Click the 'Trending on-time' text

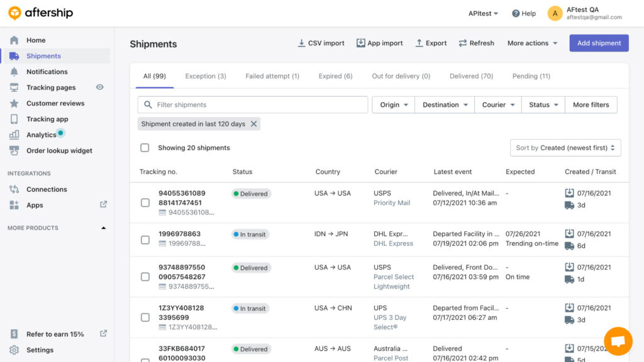tap(532, 243)
